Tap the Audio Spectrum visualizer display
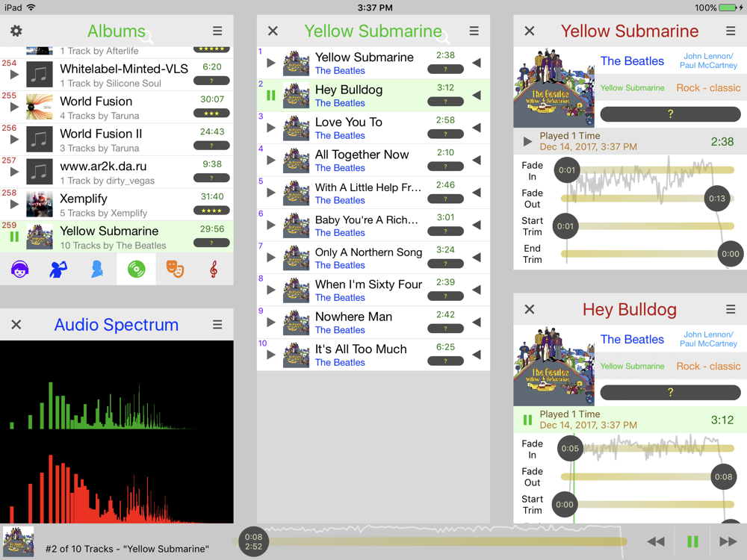 pos(117,432)
